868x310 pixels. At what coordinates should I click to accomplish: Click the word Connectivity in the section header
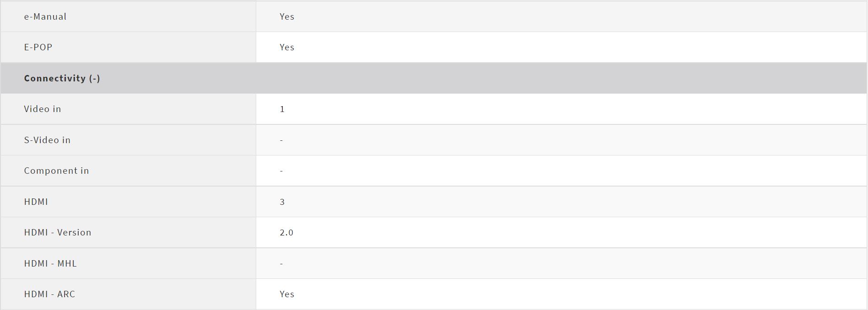coord(55,78)
